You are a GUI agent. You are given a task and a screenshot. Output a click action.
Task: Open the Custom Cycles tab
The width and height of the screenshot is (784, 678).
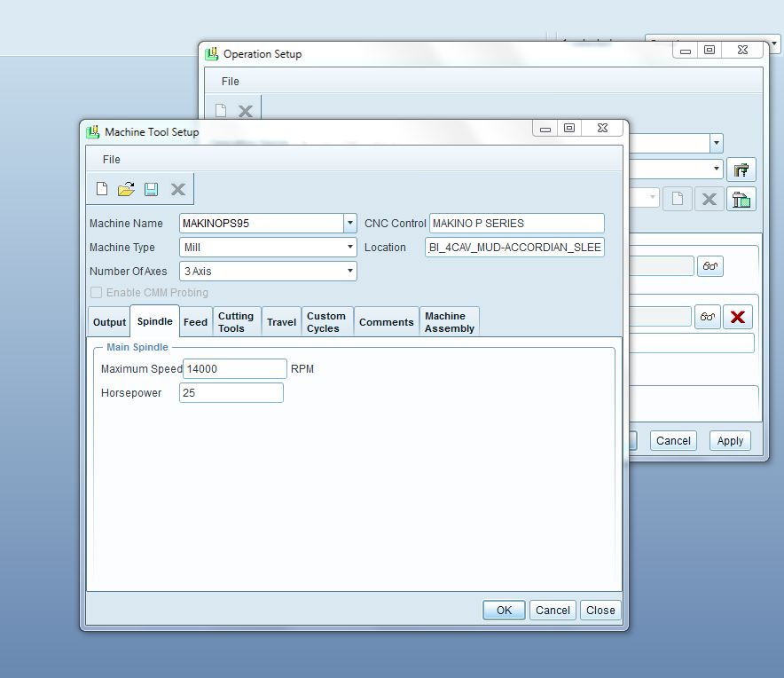click(326, 322)
